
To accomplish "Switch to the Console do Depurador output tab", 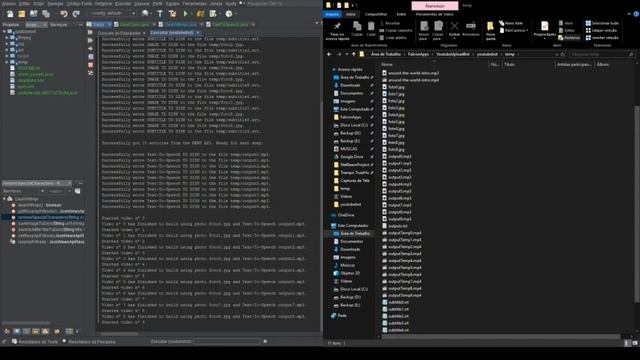I will click(119, 33).
